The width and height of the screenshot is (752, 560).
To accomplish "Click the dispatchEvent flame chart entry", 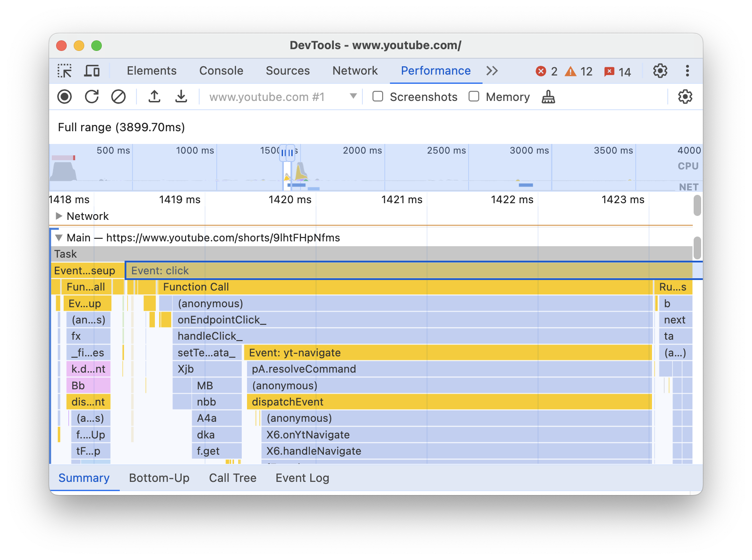I will tap(448, 402).
